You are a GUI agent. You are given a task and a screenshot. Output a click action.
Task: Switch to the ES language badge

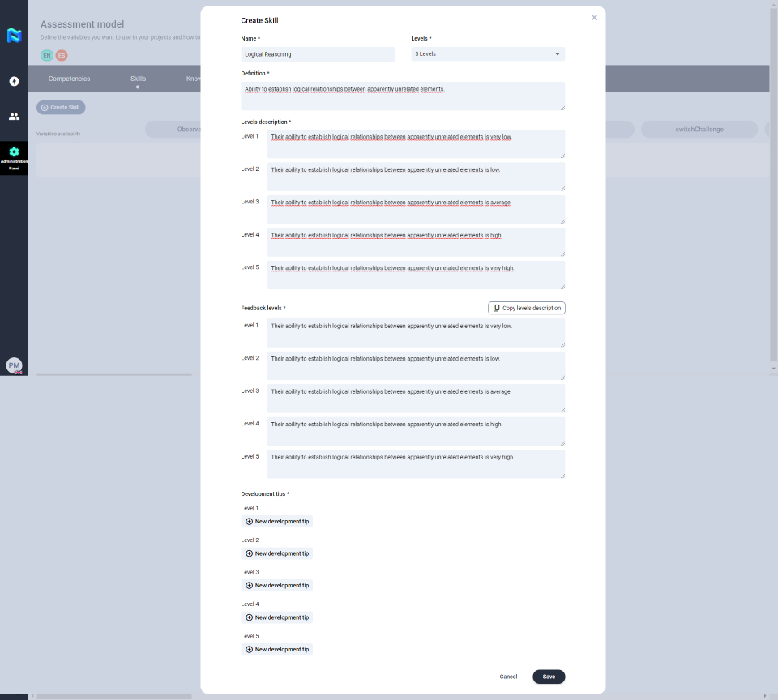coord(62,55)
